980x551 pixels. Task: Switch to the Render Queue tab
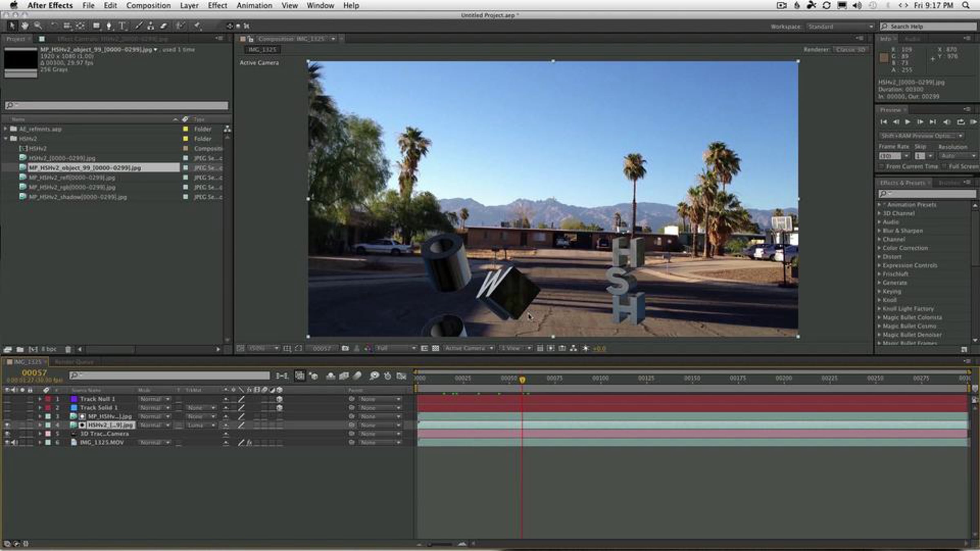click(74, 362)
